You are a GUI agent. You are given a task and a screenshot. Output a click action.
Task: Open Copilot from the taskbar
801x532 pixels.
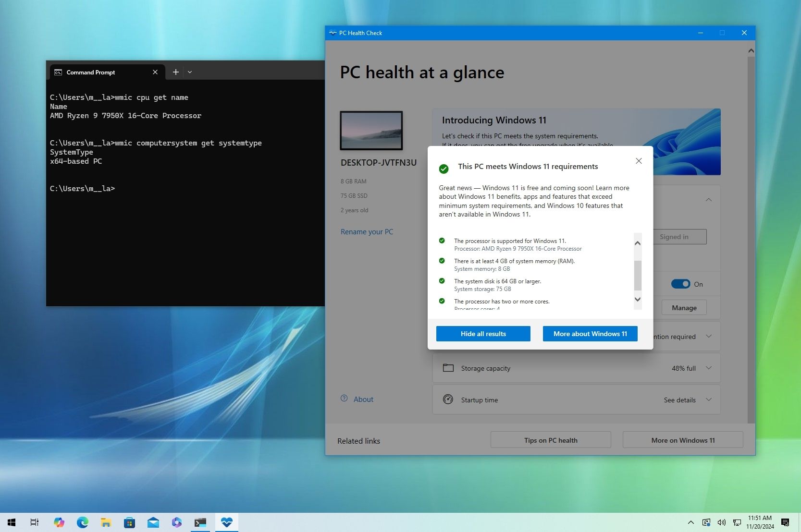[x=59, y=522]
